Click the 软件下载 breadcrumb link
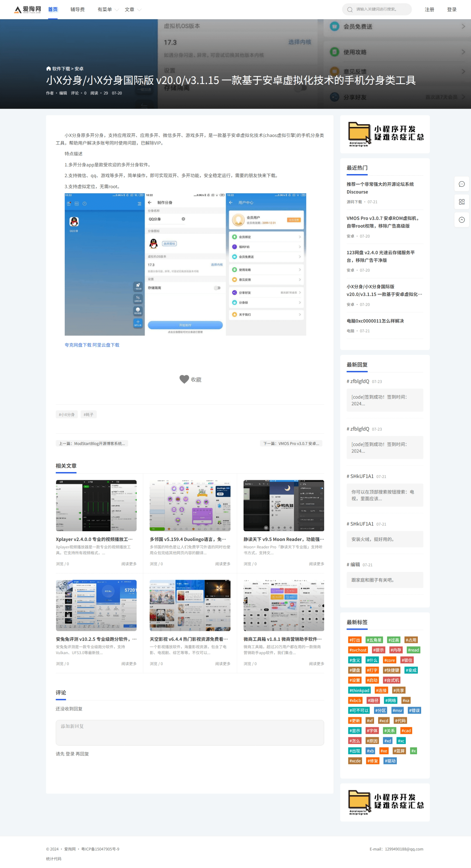 click(x=61, y=69)
